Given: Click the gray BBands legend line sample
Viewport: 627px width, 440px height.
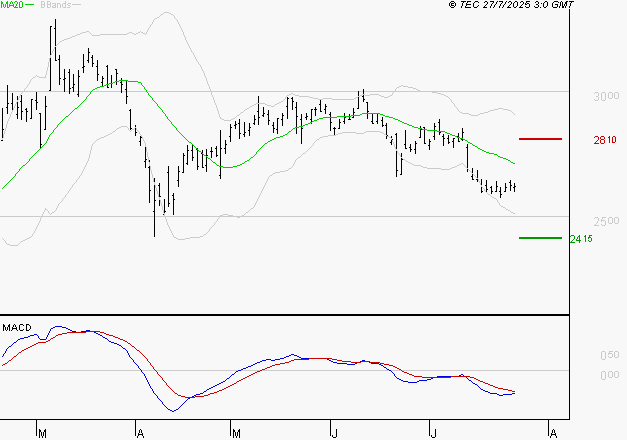Looking at the screenshot, I should pos(76,4).
